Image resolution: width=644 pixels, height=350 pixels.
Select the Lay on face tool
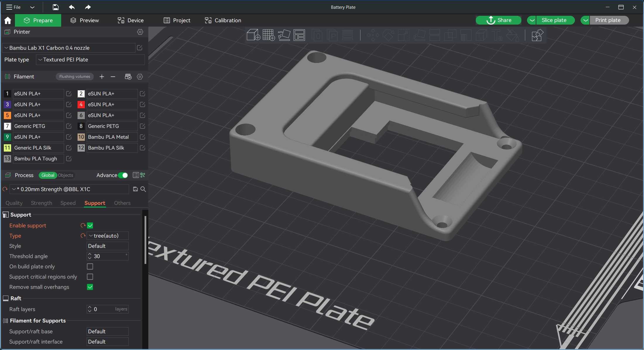pos(419,35)
